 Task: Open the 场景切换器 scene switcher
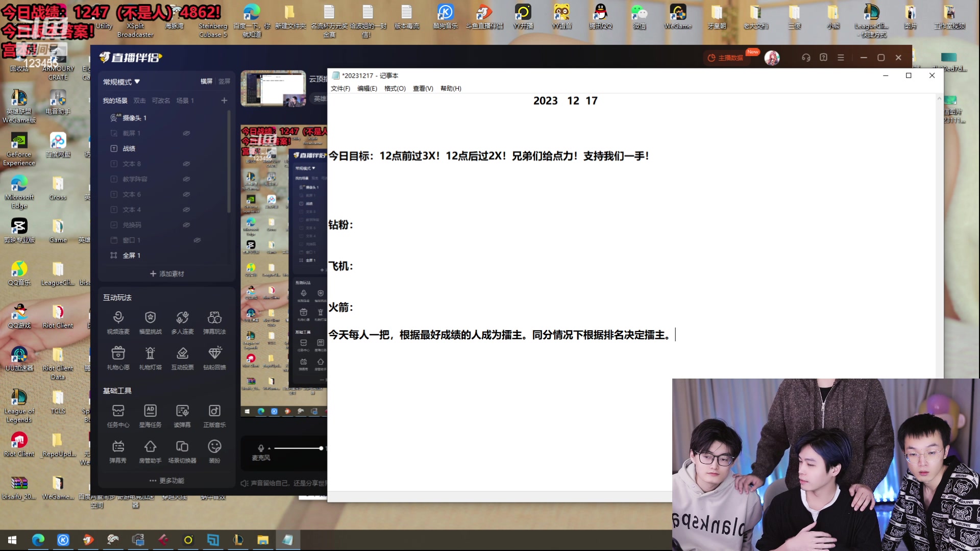coord(182,452)
